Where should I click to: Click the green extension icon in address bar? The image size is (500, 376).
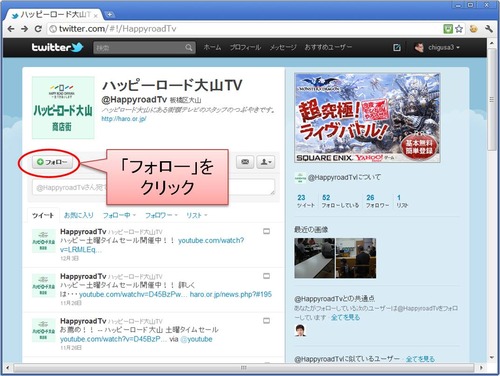tap(448, 29)
